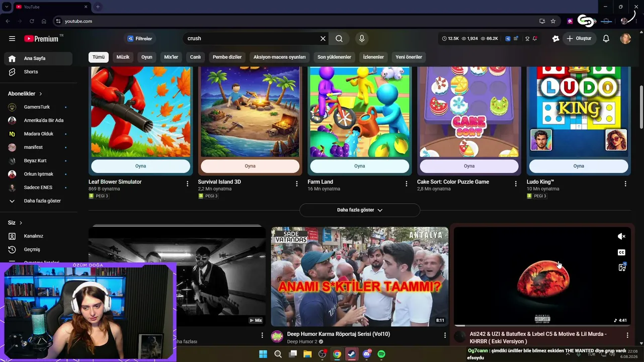Expand the Siz section
This screenshot has width=644, height=362.
click(x=15, y=223)
